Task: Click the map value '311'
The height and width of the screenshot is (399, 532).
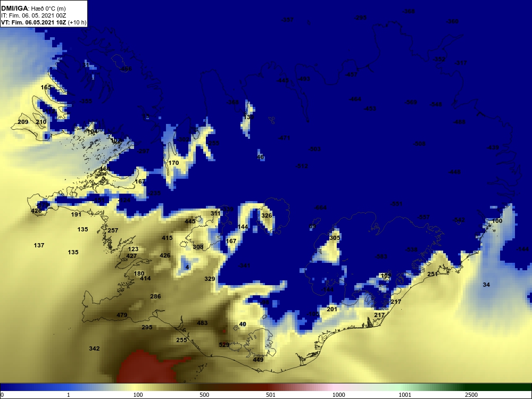Action: [x=215, y=214]
